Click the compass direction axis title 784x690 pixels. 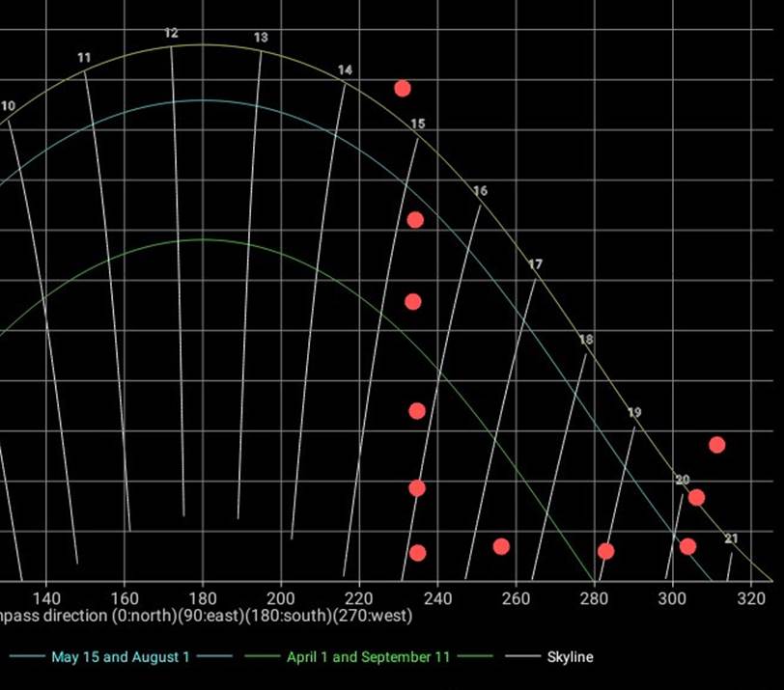tap(206, 616)
